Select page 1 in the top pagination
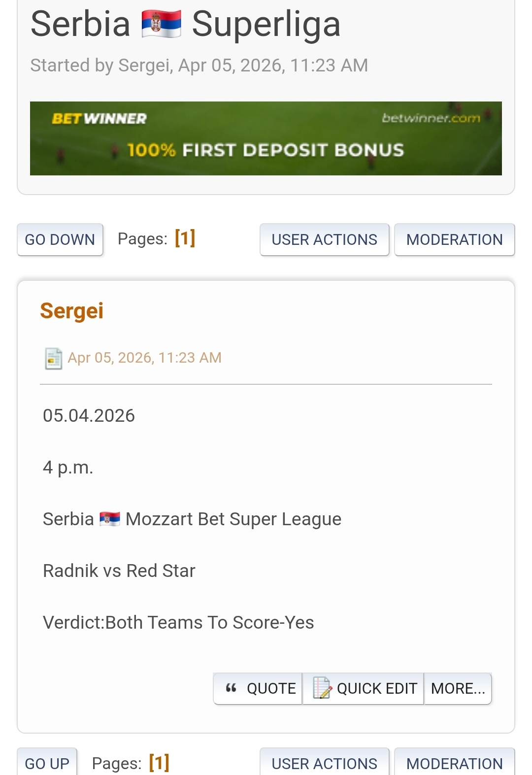This screenshot has height=775, width=532. [x=185, y=238]
